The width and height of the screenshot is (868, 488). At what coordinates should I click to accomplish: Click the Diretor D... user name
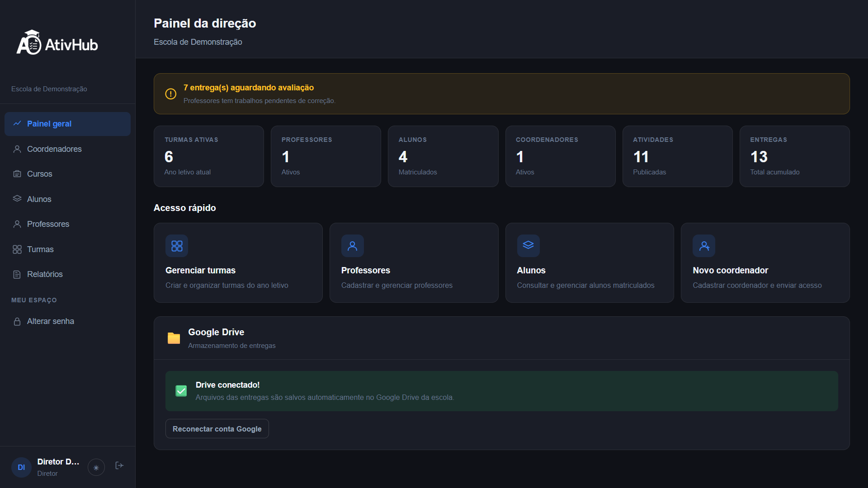tap(58, 462)
